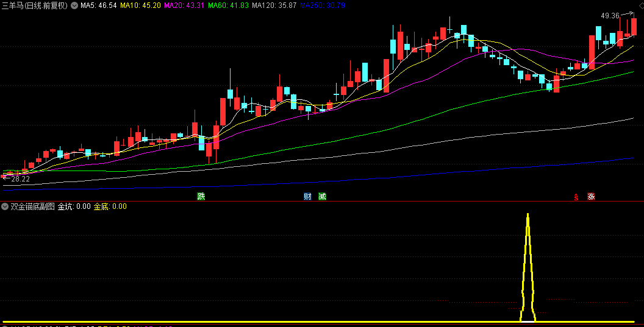Screen dimensions: 644x327
Task: Click the green 减 event marker icon
Action: click(x=322, y=196)
